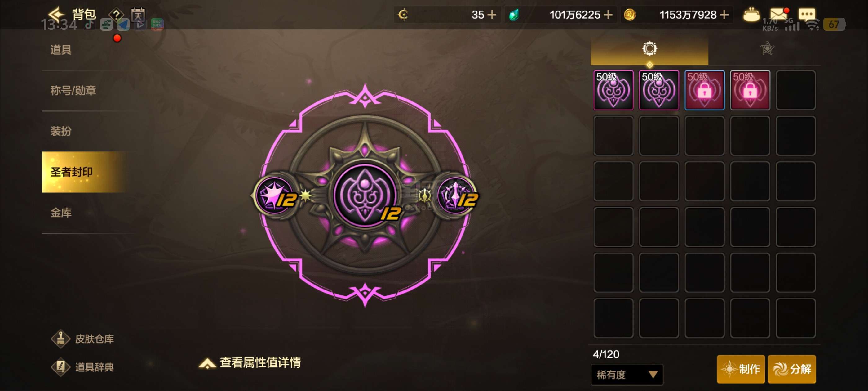Add more green gem currency with plus
868x391 pixels.
click(608, 15)
